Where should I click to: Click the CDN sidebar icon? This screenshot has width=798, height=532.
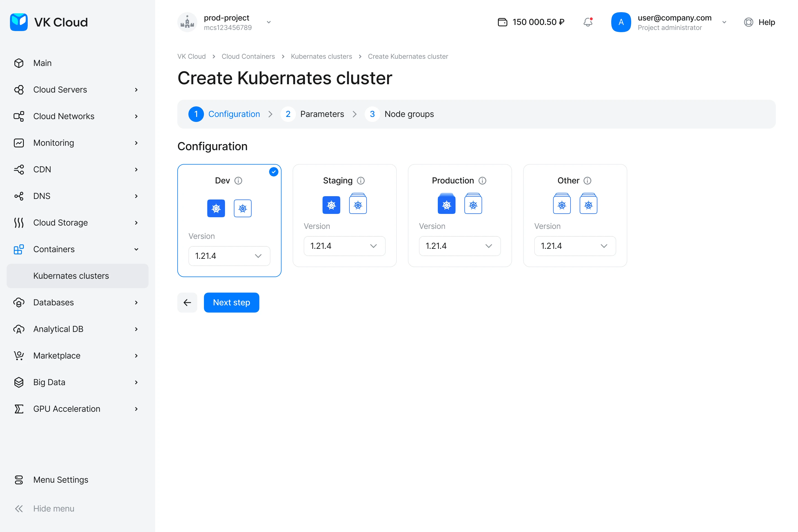[19, 169]
